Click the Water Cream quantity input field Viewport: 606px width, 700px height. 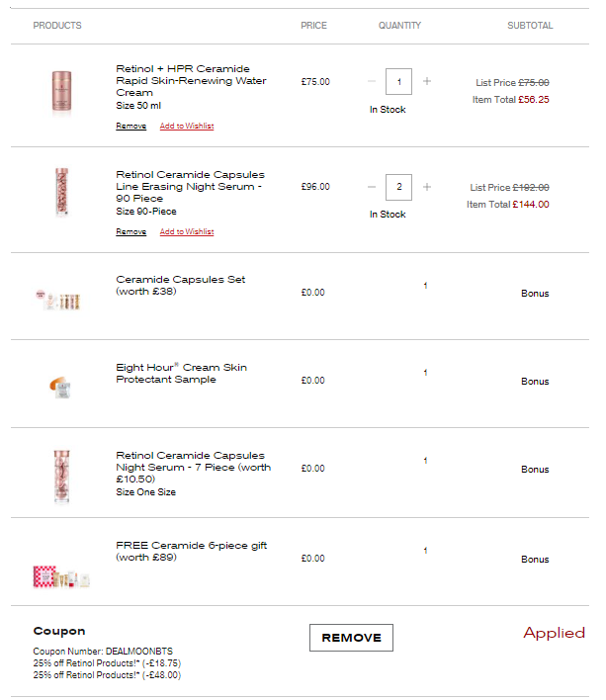point(399,81)
